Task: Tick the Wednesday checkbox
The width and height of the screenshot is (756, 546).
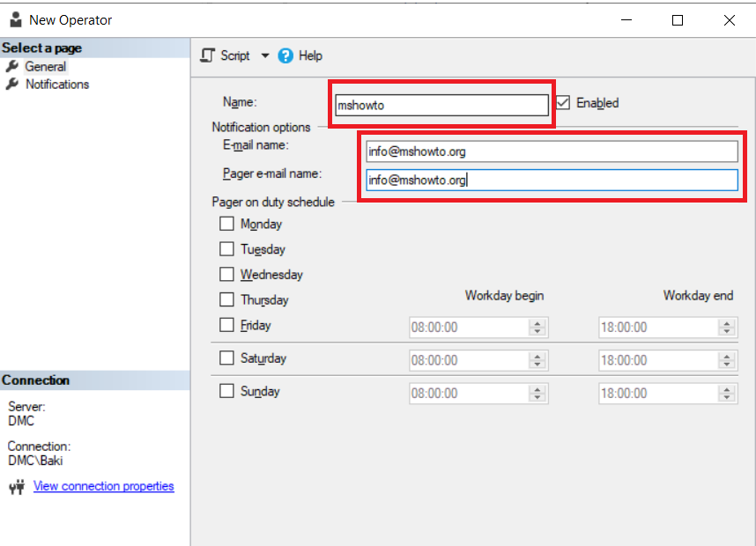Action: 226,274
